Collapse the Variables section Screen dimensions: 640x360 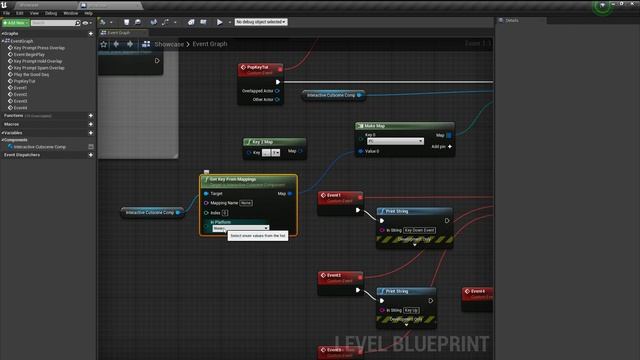tap(2, 133)
